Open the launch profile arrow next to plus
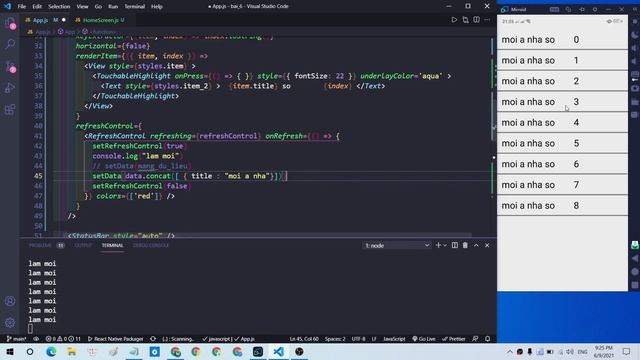 [x=445, y=245]
